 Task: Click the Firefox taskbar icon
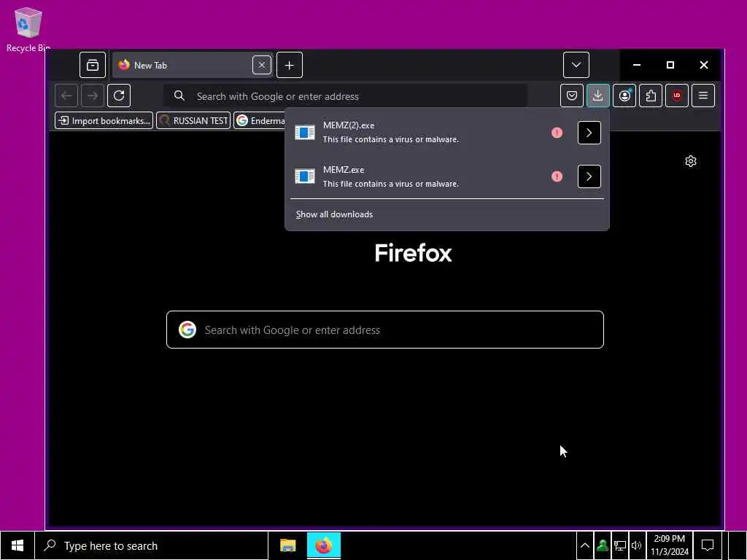[323, 545]
